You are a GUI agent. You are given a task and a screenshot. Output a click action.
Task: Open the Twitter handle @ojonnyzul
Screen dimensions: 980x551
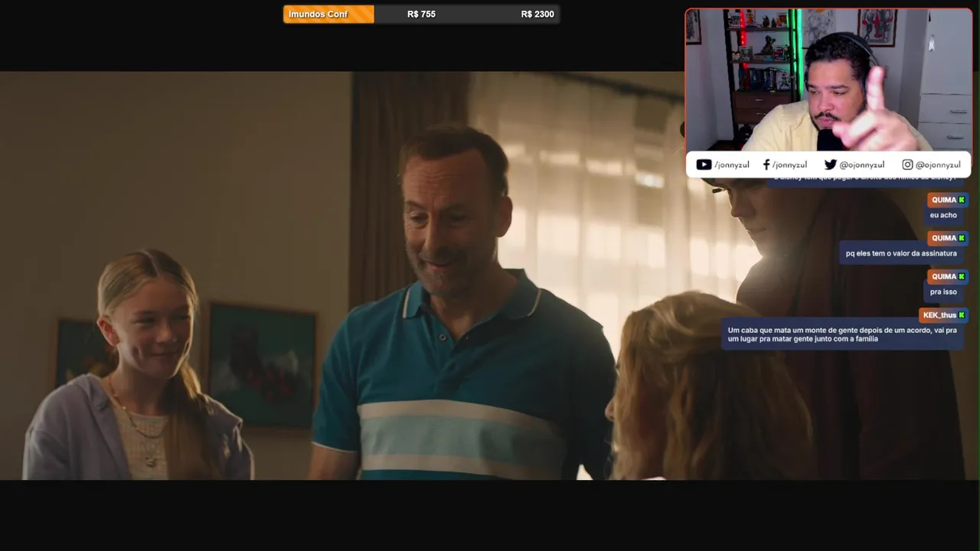point(862,165)
